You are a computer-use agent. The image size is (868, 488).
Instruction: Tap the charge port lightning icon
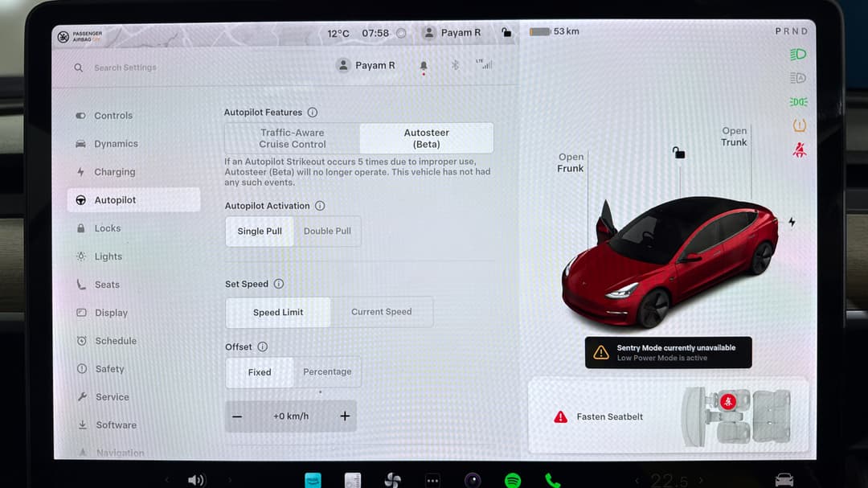(x=792, y=222)
